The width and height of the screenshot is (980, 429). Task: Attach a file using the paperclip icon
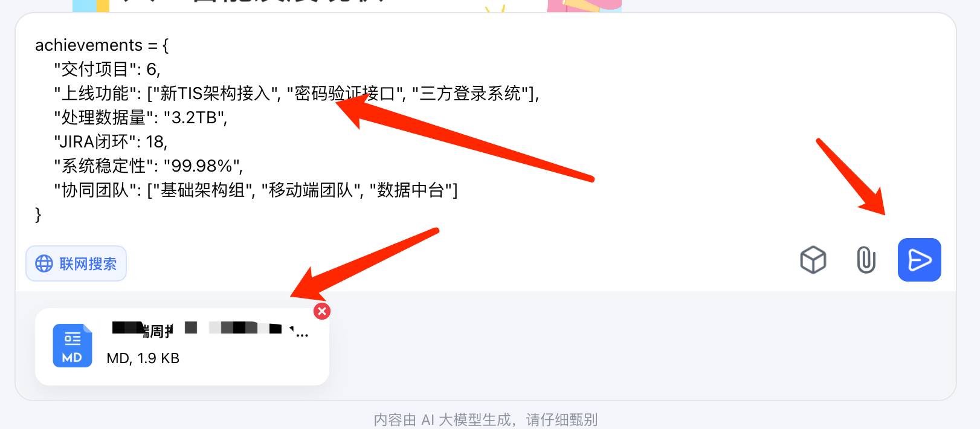click(866, 260)
